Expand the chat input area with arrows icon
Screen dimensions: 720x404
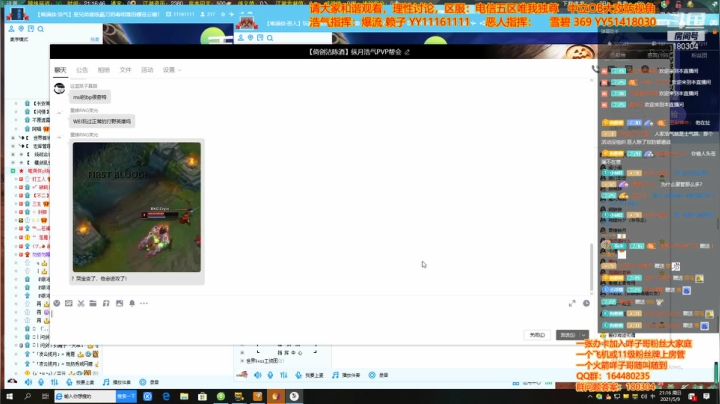click(x=572, y=303)
